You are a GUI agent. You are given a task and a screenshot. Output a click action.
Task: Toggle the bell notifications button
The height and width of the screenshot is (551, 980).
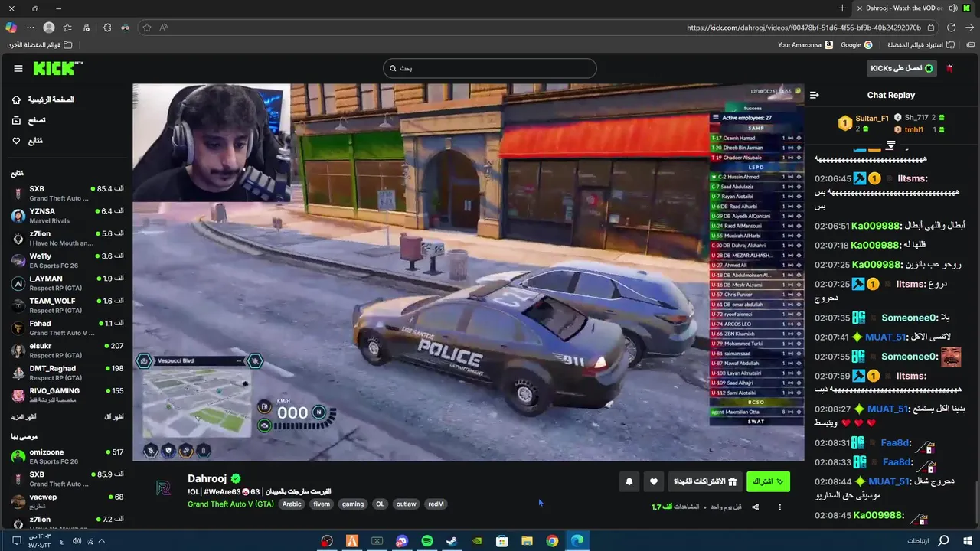(x=629, y=481)
